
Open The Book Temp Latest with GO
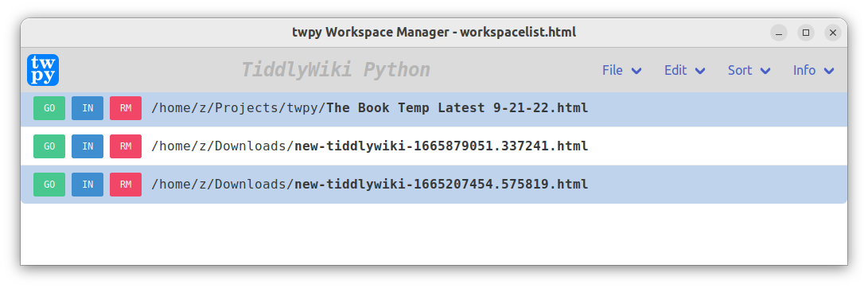pos(49,108)
